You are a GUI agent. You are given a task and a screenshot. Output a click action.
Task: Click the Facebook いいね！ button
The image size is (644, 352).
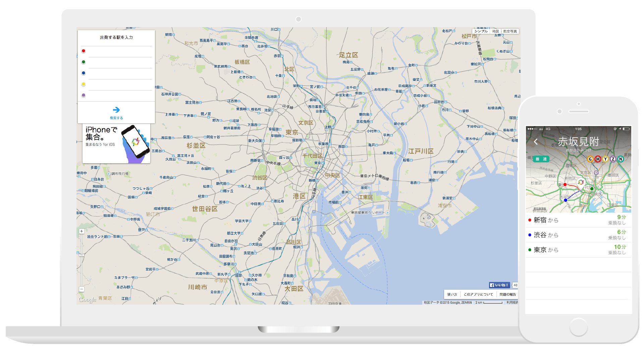pyautogui.click(x=499, y=285)
